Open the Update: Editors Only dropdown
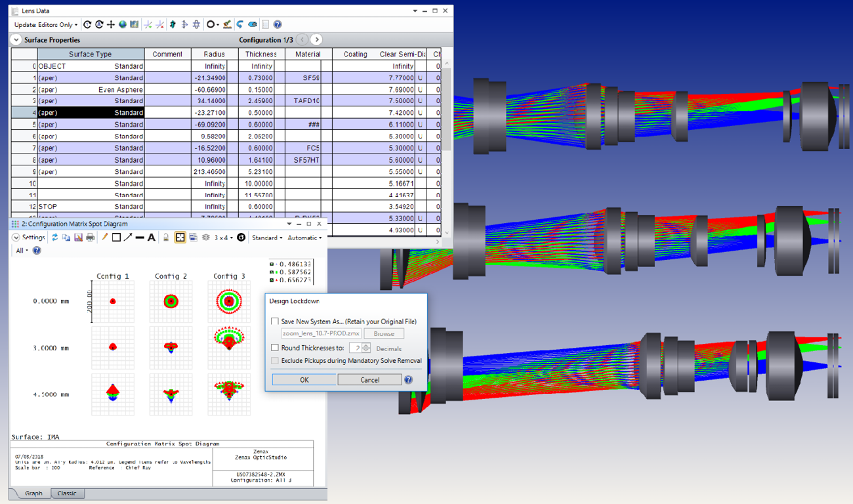 46,24
